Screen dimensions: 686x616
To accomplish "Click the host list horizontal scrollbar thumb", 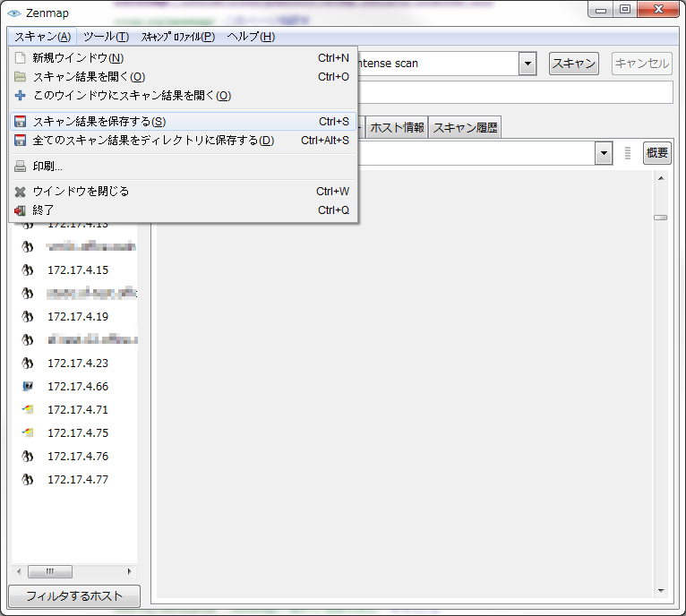I will [x=50, y=571].
